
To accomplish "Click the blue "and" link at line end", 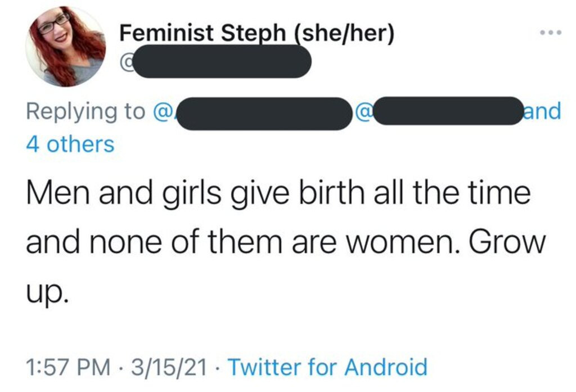I will (542, 111).
